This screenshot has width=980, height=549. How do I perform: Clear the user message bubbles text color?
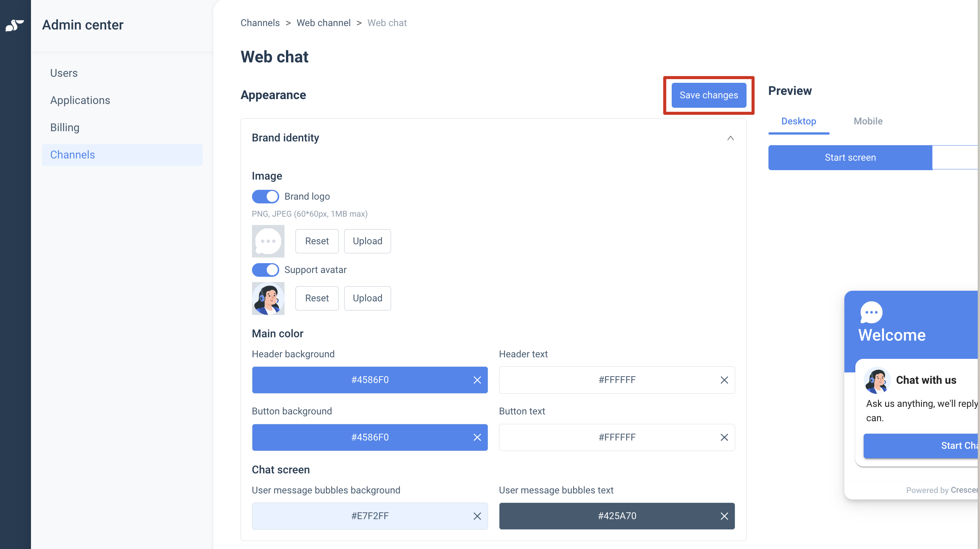tap(724, 516)
